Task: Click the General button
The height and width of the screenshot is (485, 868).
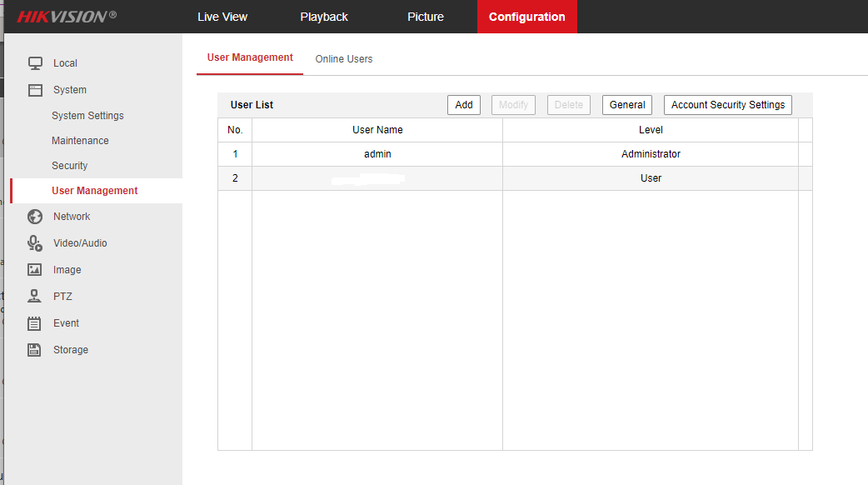Action: click(x=627, y=105)
